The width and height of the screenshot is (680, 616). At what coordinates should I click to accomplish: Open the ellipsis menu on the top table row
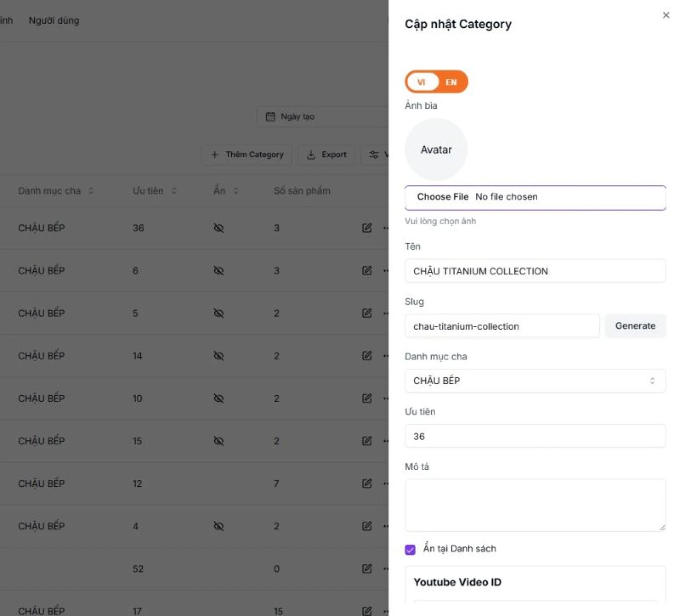coord(385,228)
